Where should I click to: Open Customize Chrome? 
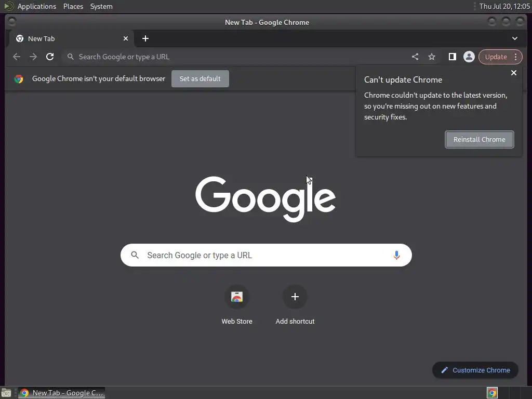pyautogui.click(x=475, y=370)
